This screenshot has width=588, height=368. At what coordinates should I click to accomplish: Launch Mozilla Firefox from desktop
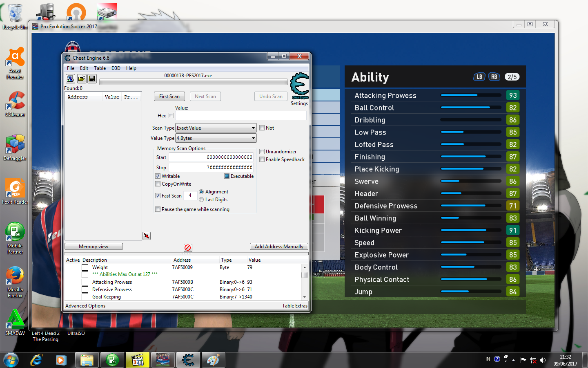coord(15,282)
